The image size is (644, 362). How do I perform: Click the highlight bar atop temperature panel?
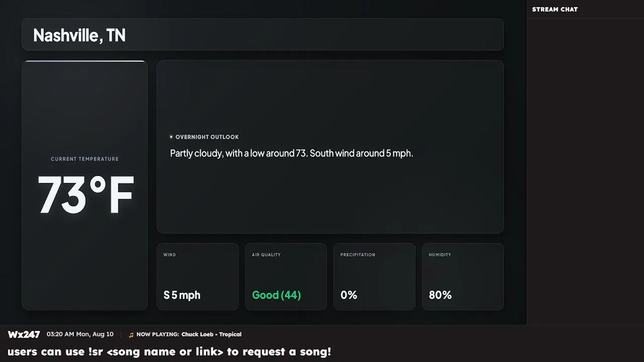click(85, 61)
